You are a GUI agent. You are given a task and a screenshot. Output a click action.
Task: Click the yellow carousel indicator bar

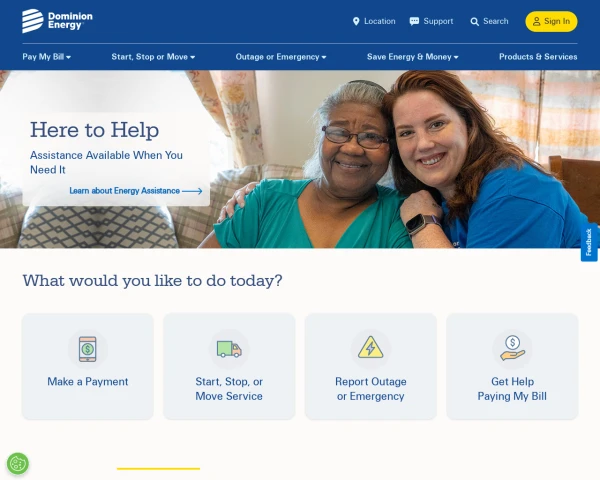[158, 469]
